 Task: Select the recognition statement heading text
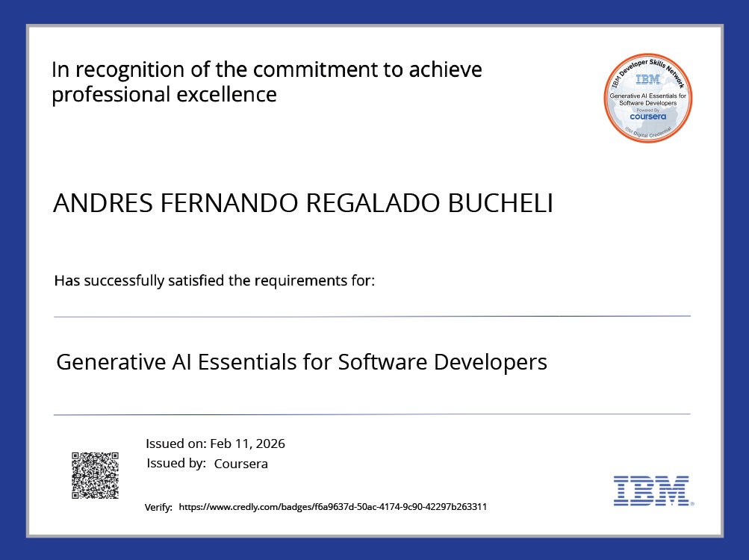point(266,81)
